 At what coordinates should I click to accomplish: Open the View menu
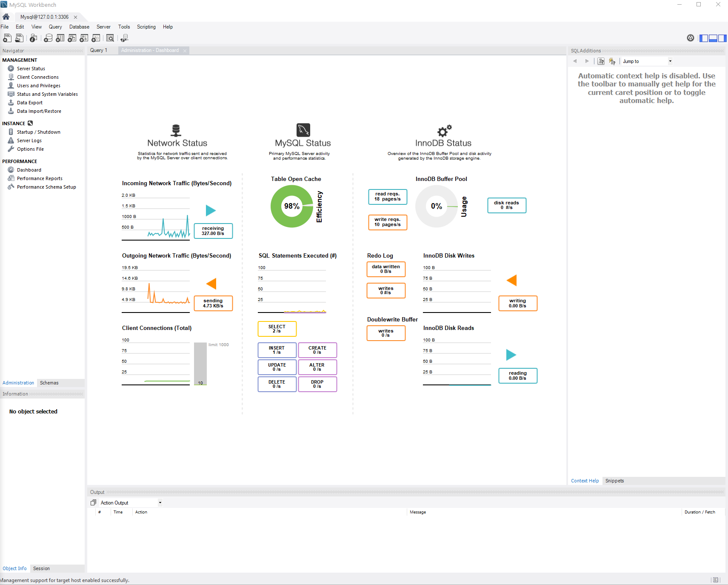pos(37,27)
